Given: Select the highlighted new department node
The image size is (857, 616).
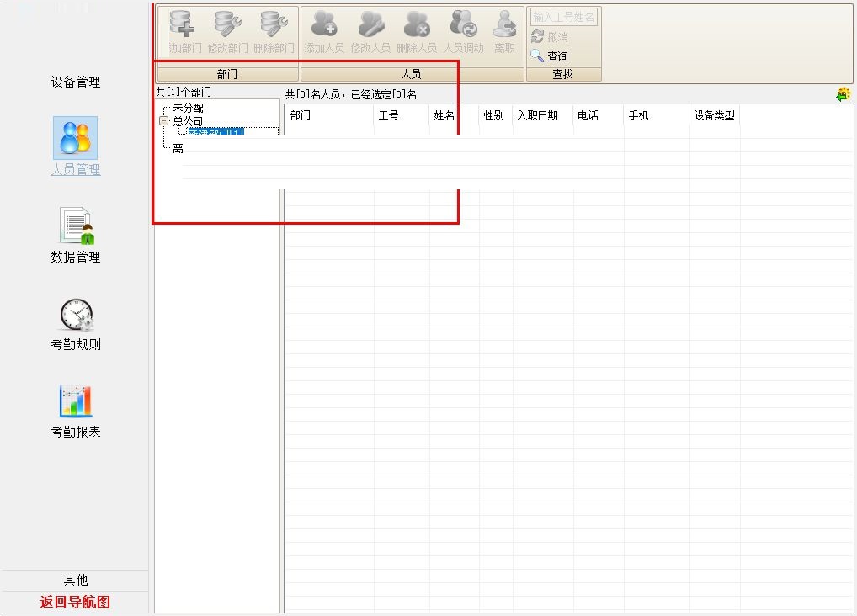Looking at the screenshot, I should [216, 131].
